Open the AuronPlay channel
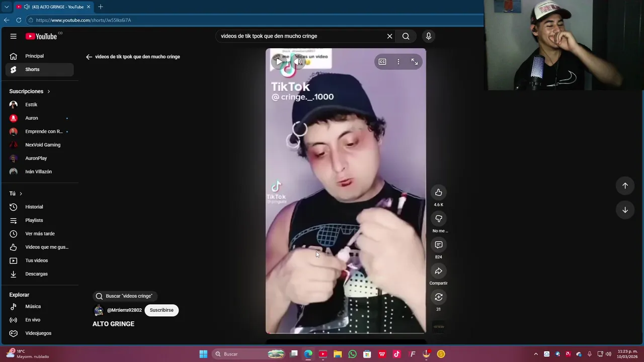 (39, 158)
